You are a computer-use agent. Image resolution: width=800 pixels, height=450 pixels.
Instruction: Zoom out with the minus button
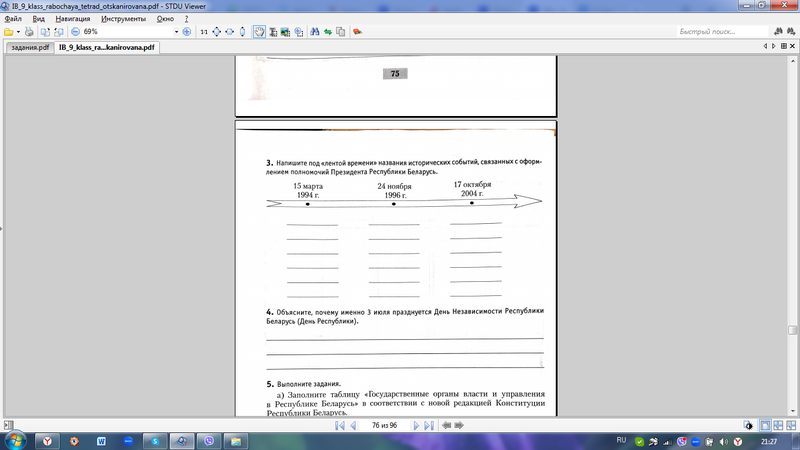click(76, 32)
